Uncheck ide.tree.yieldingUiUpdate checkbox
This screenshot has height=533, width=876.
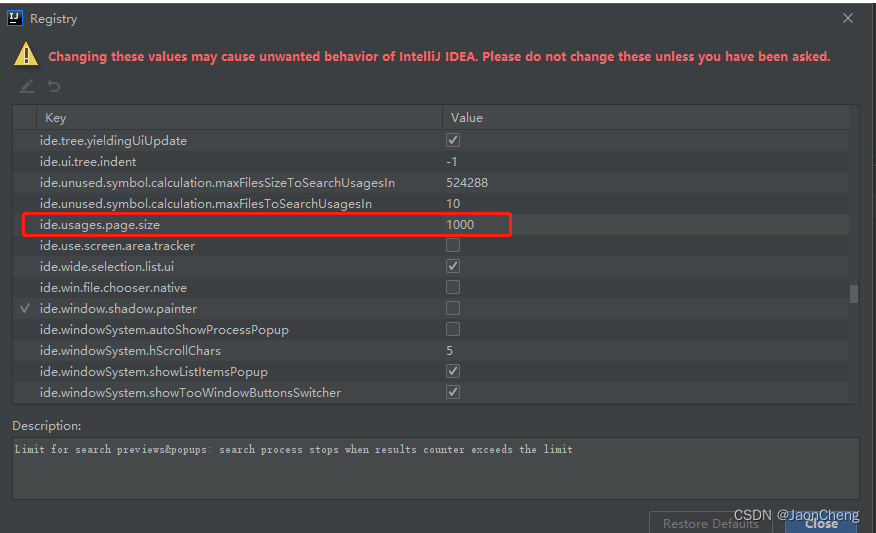[x=453, y=140]
